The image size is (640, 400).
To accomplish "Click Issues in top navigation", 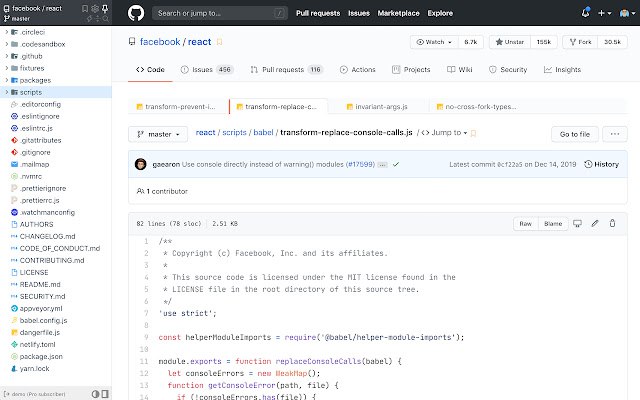I will [x=359, y=13].
